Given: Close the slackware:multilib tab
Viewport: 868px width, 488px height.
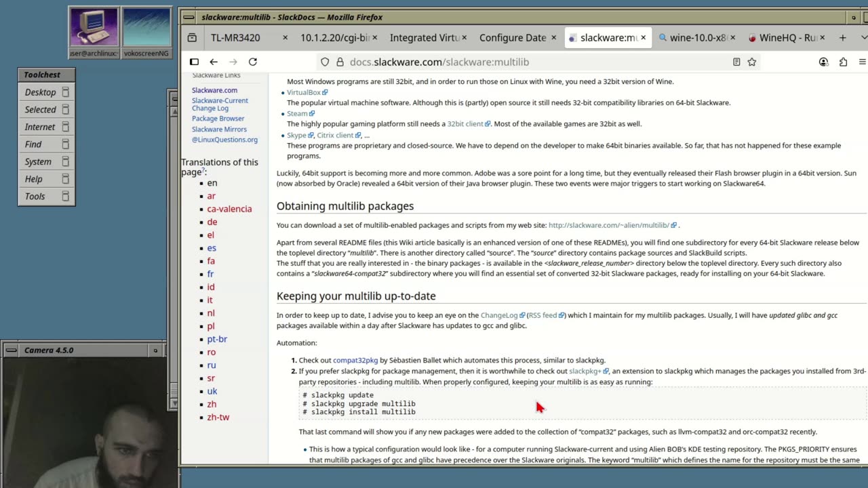Looking at the screenshot, I should pyautogui.click(x=643, y=38).
